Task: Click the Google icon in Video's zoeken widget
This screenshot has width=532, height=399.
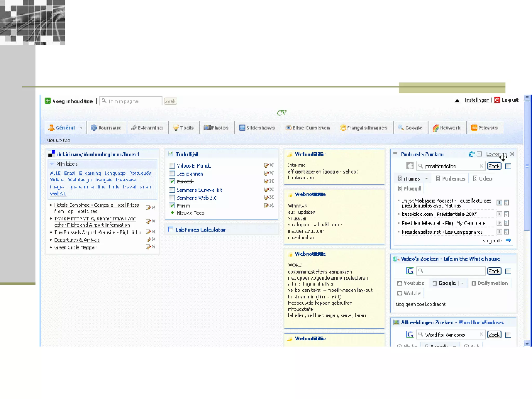Action: pos(410,271)
